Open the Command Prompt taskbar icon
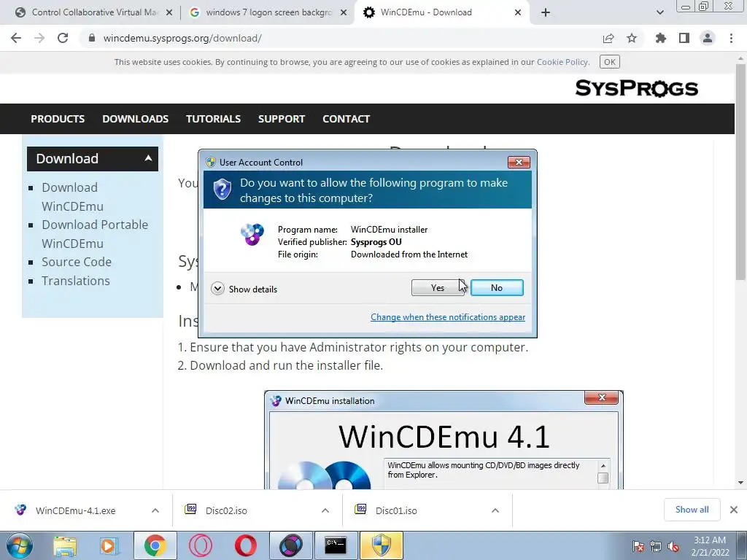This screenshot has height=560, width=747. pos(336,545)
